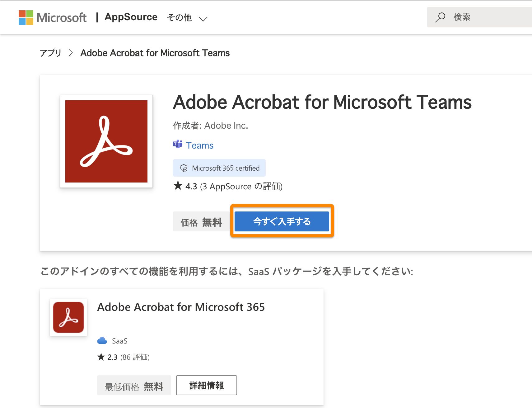This screenshot has width=532, height=408.
Task: Click the 今すぐ入手する button
Action: [x=282, y=221]
